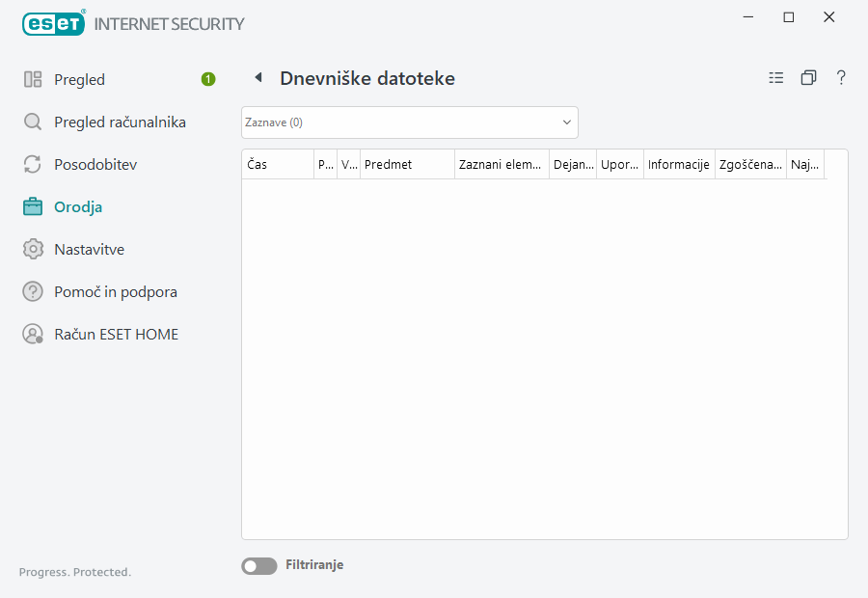The image size is (868, 598).
Task: Click the Pregled dashboard icon
Action: [x=33, y=79]
